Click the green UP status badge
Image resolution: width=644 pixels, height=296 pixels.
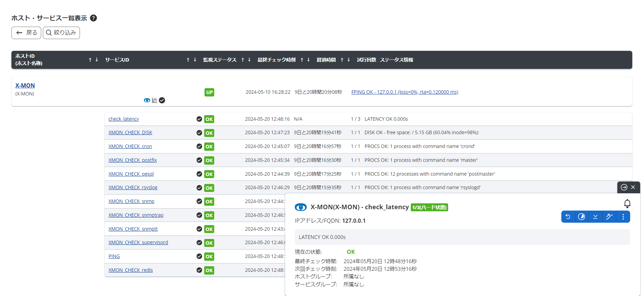(209, 92)
